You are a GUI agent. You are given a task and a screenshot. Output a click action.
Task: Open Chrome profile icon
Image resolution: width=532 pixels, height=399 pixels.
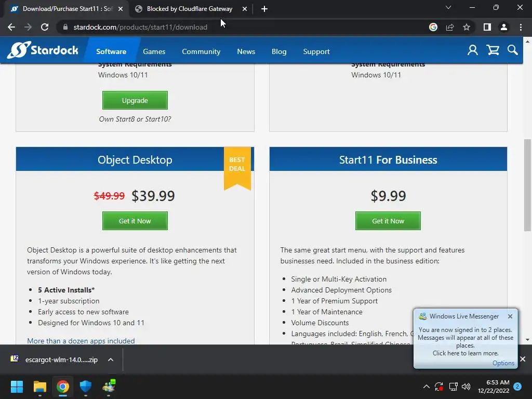tap(504, 27)
